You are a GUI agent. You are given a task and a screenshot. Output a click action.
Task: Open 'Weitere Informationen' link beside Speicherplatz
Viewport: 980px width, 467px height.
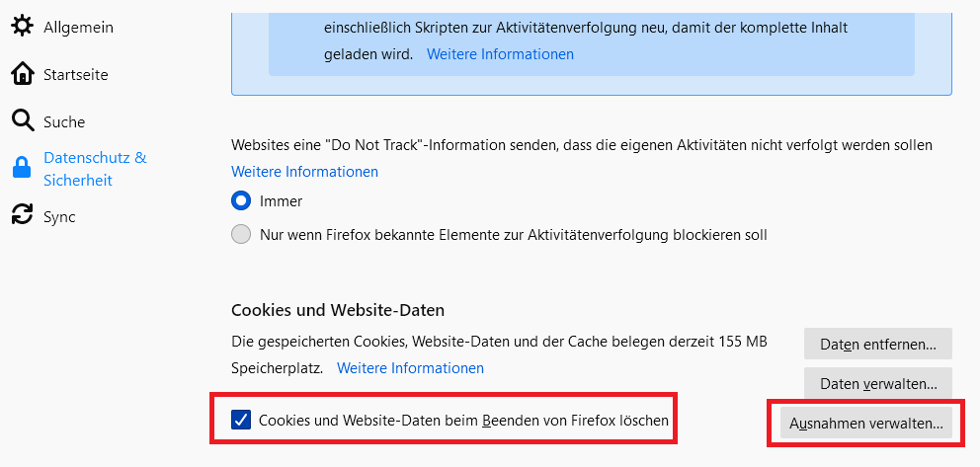(410, 368)
